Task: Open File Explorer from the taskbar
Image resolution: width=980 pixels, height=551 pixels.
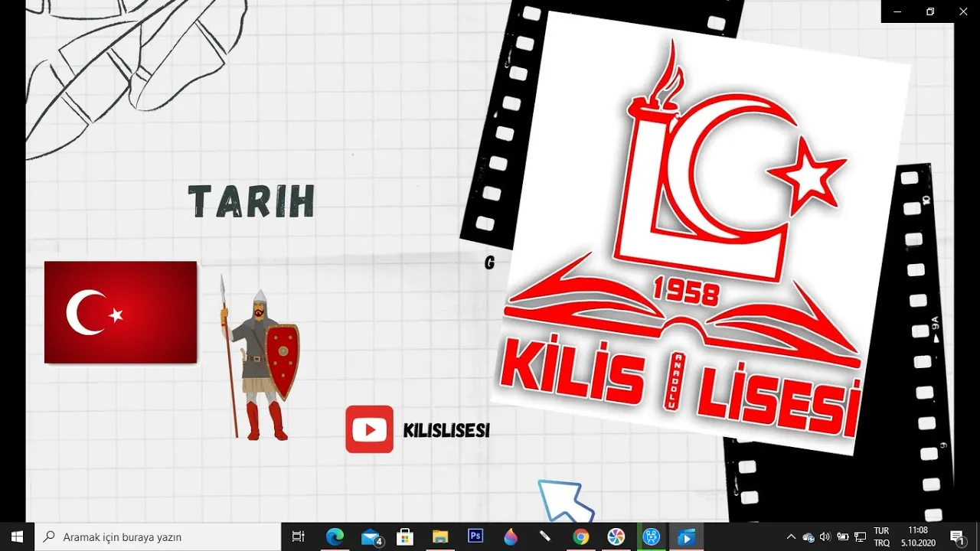Action: pos(439,537)
